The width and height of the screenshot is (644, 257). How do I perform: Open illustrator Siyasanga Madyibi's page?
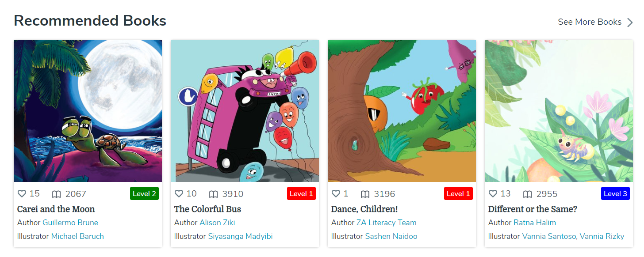(240, 236)
